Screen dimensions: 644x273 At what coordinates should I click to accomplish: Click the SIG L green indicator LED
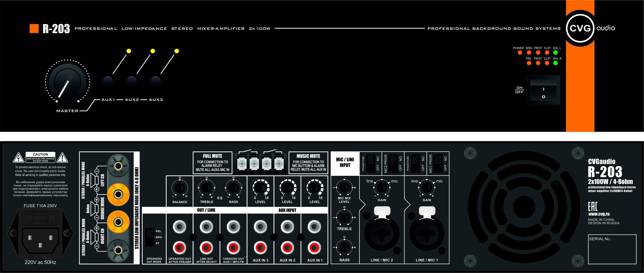pyautogui.click(x=555, y=53)
